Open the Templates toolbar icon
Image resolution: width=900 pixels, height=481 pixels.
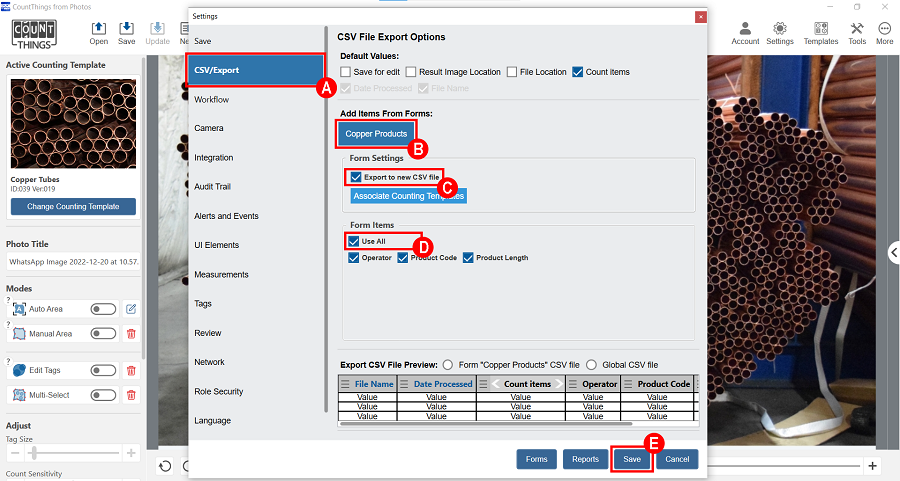820,33
